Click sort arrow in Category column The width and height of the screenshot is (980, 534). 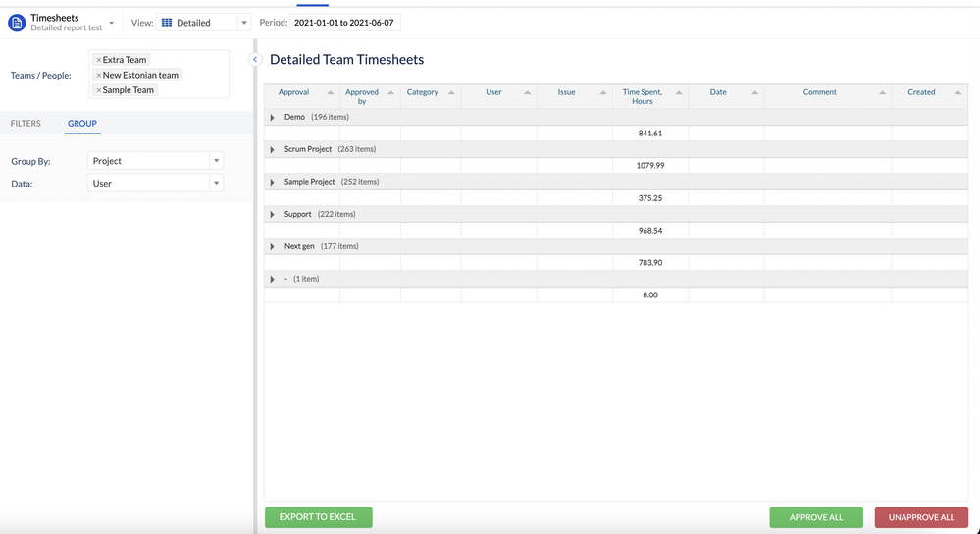(451, 92)
